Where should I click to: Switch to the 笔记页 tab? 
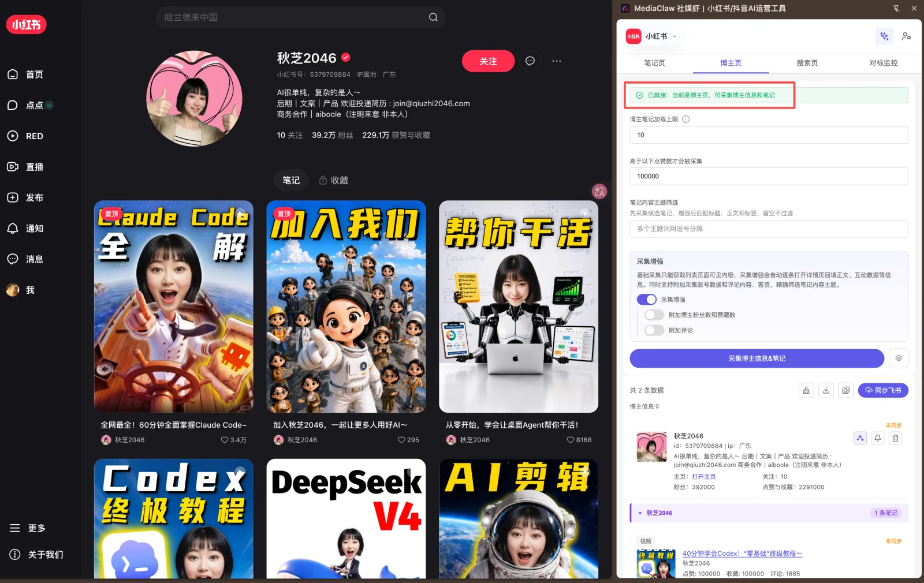point(654,63)
